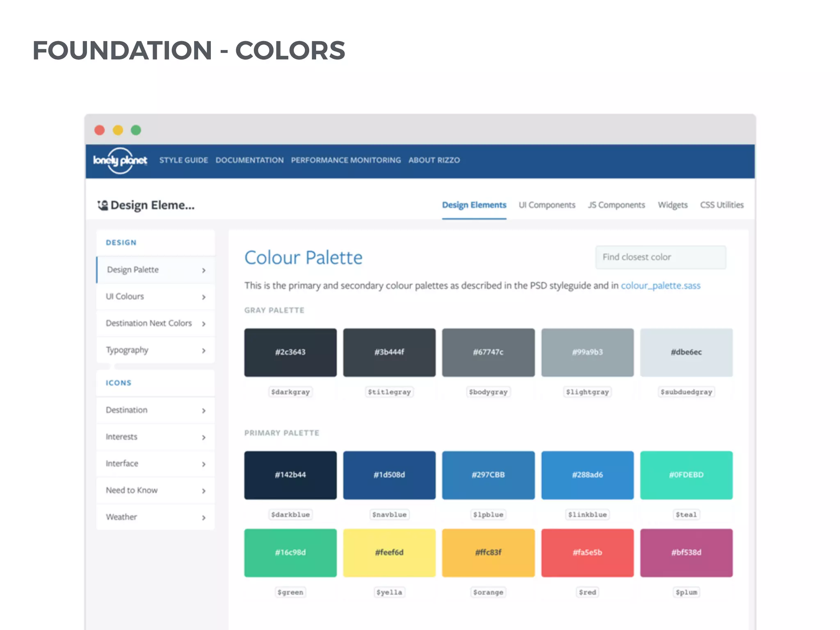
Task: Open the Interface sidebar item
Action: (x=155, y=463)
